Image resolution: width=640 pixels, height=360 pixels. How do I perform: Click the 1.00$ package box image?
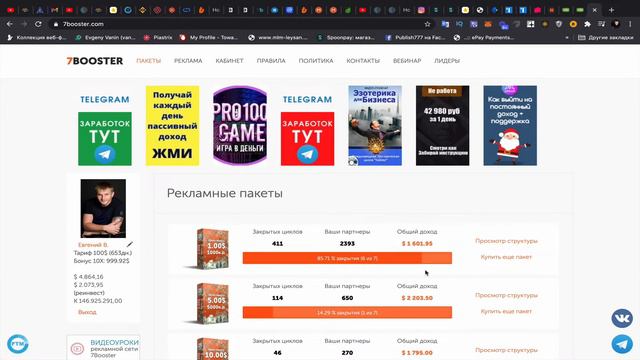pyautogui.click(x=212, y=249)
